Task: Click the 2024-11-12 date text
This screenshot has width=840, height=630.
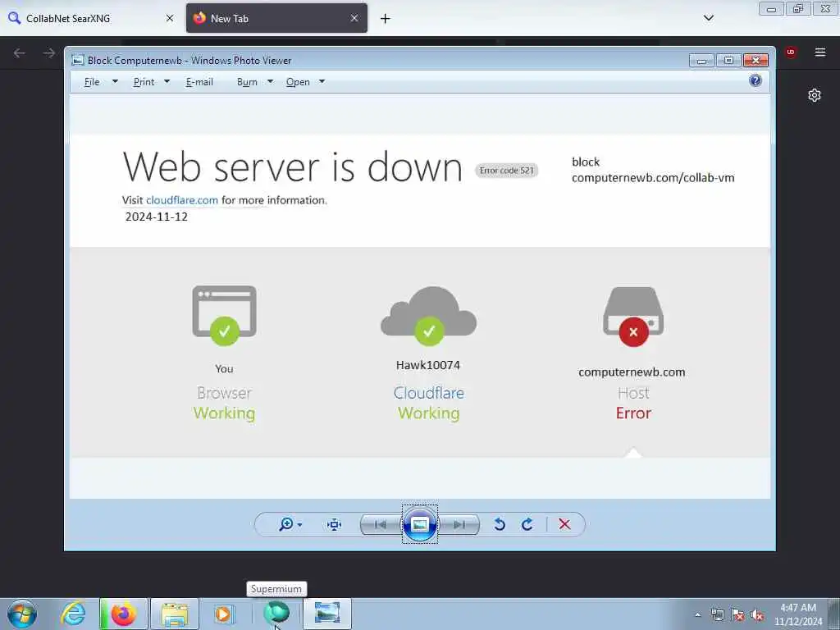Action: tap(157, 217)
